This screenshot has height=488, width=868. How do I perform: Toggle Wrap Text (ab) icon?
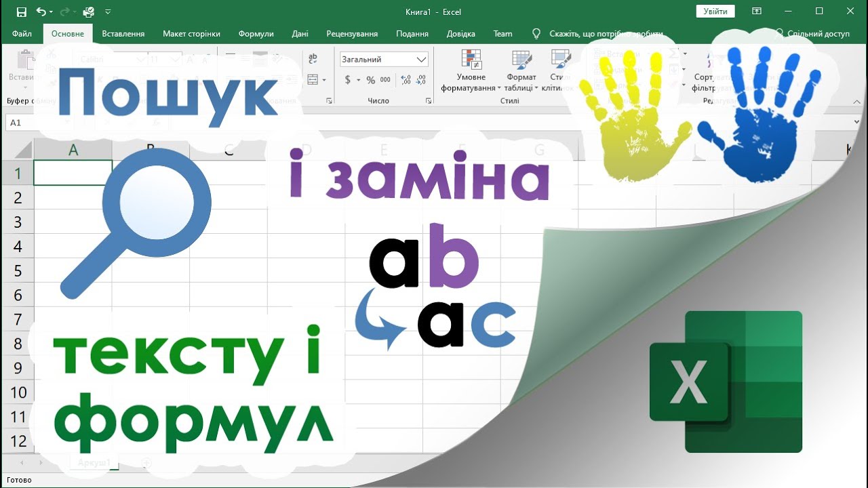[x=313, y=59]
